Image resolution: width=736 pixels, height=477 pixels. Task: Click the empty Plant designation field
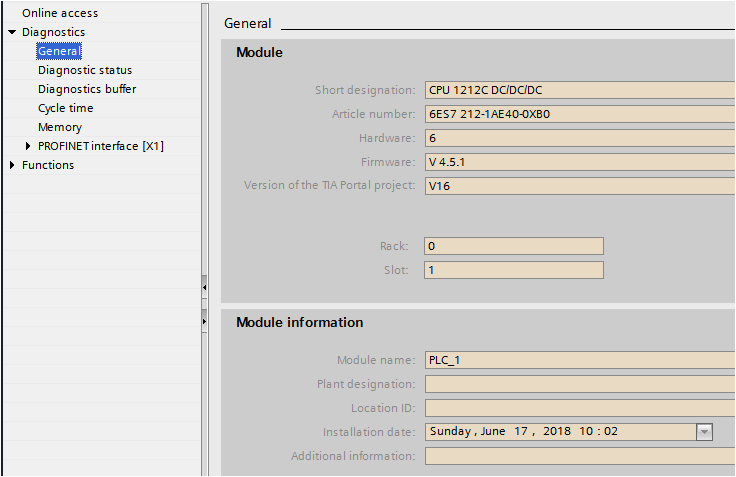tap(578, 384)
